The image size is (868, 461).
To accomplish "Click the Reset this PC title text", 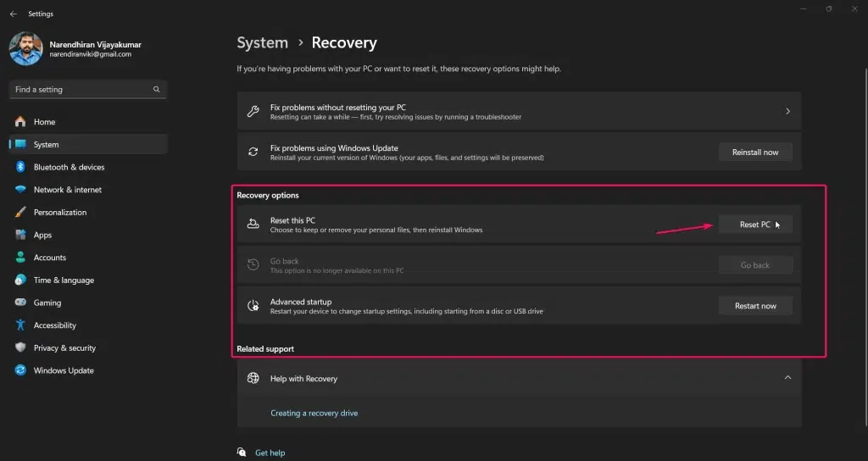I will (292, 220).
